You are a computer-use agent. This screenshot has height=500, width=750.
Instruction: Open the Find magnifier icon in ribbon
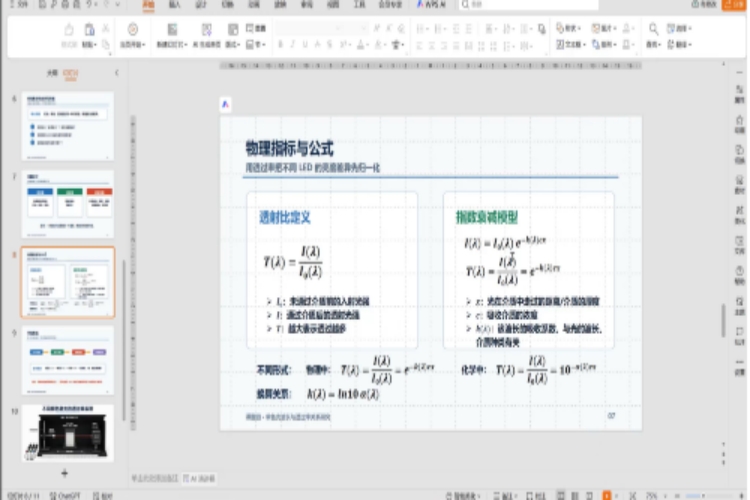click(x=653, y=29)
